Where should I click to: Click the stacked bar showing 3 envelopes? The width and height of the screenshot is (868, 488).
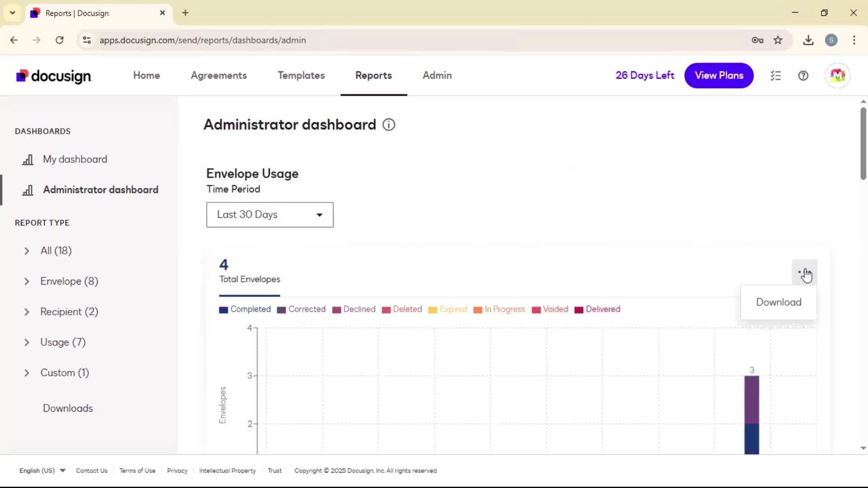click(752, 415)
